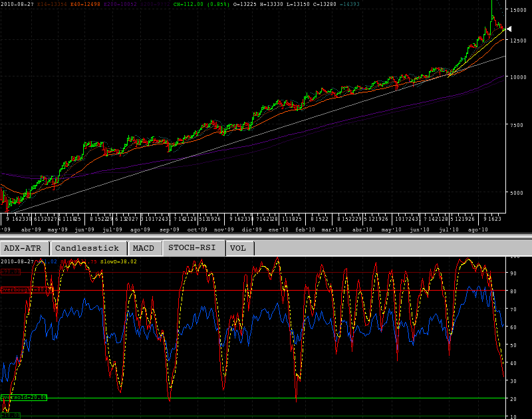Click the C=13280 close price readout
The width and height of the screenshot is (532, 419).
point(331,4)
